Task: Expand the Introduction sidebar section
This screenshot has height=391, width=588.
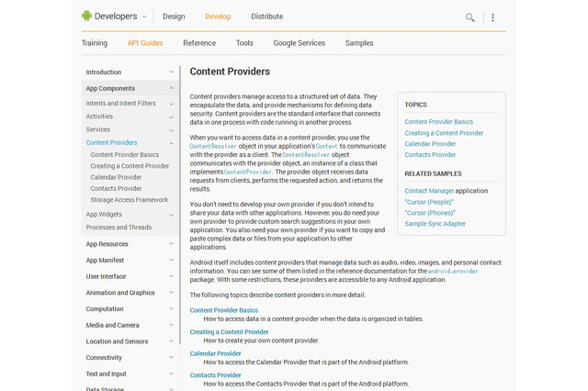Action: (x=171, y=73)
